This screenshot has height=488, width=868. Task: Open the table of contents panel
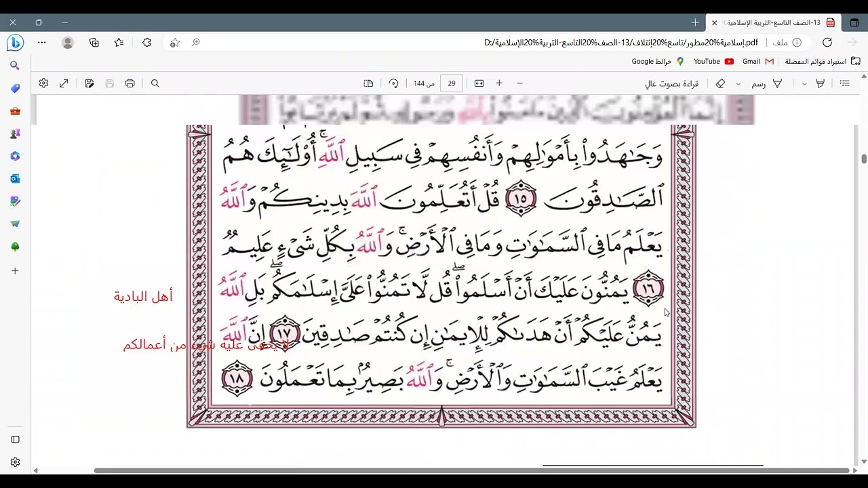845,83
